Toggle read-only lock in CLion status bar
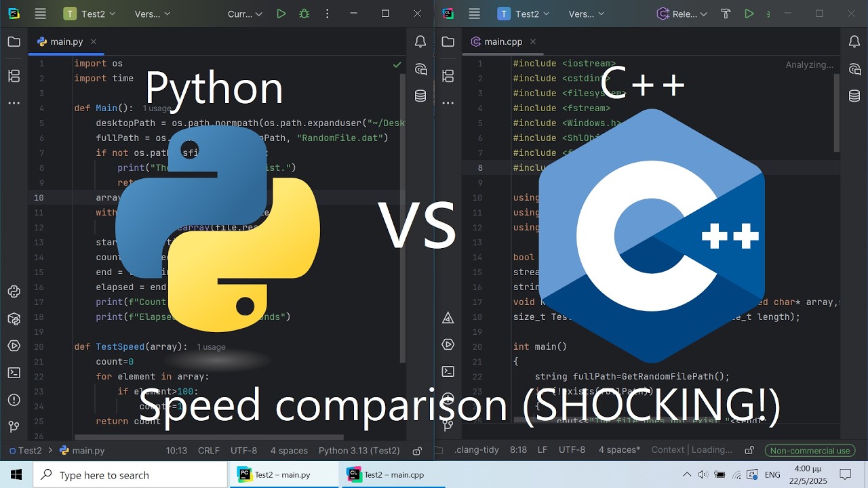This screenshot has width=868, height=488. coord(749,451)
